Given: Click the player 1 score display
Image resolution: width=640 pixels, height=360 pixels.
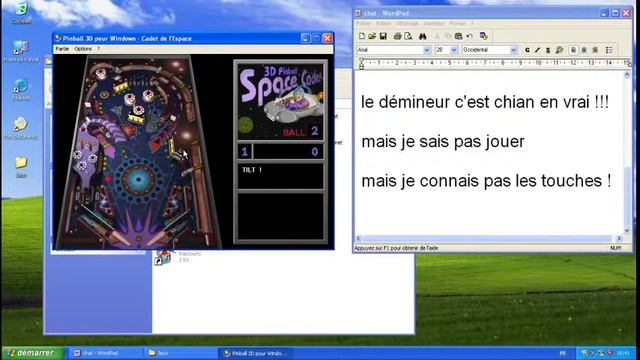Looking at the screenshot, I should click(x=280, y=152).
